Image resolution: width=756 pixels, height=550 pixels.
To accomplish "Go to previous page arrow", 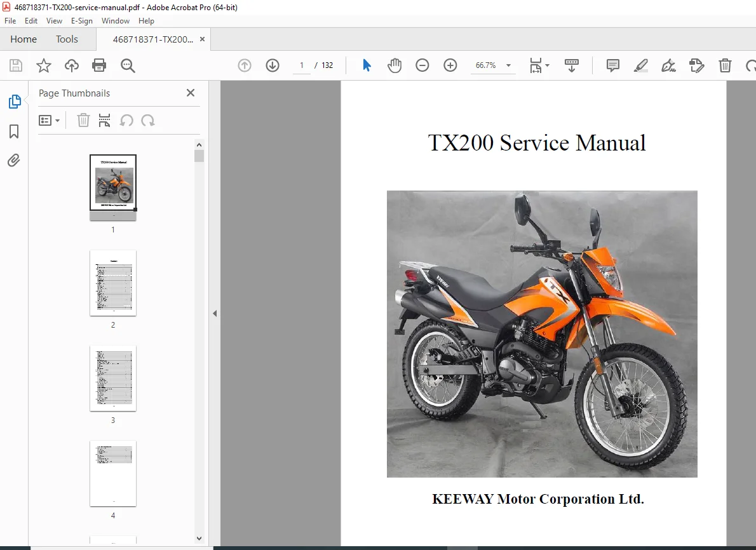I will coord(245,65).
